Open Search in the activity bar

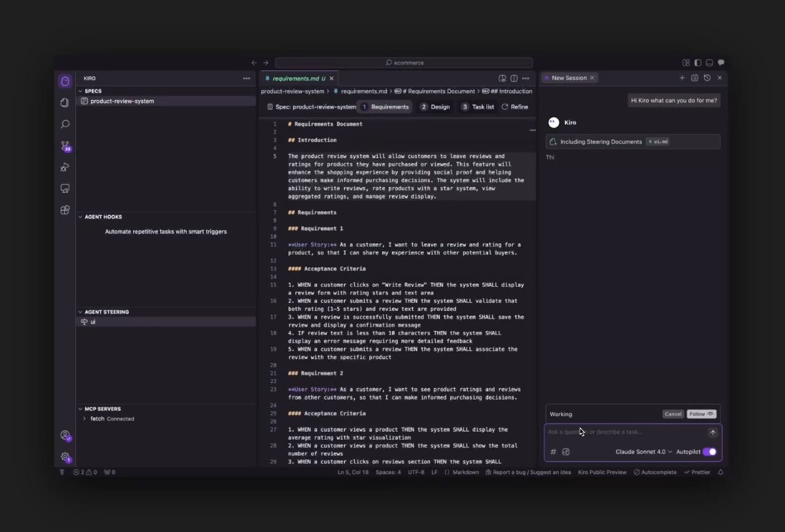[x=65, y=124]
